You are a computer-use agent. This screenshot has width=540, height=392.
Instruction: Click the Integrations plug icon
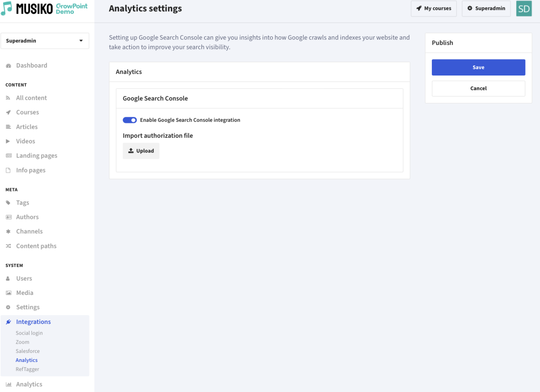pyautogui.click(x=8, y=322)
